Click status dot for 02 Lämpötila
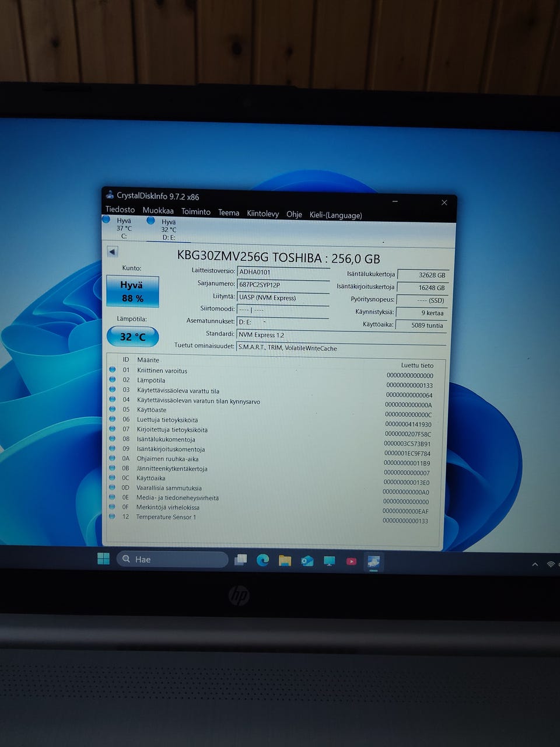 113,379
